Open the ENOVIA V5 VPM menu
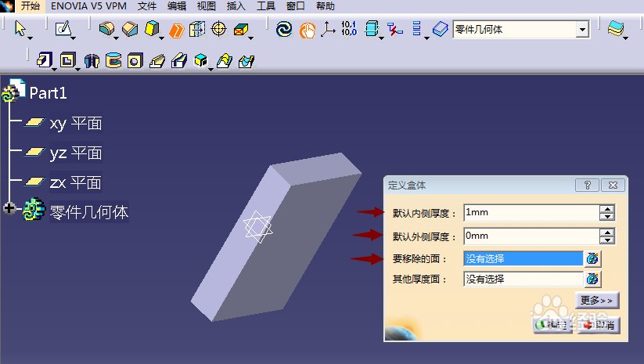644x364 pixels. point(88,6)
